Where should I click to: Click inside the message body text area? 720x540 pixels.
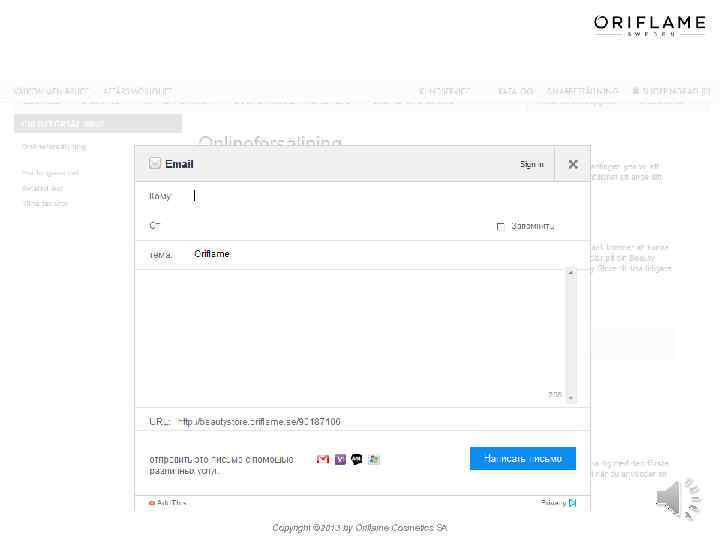(351, 336)
